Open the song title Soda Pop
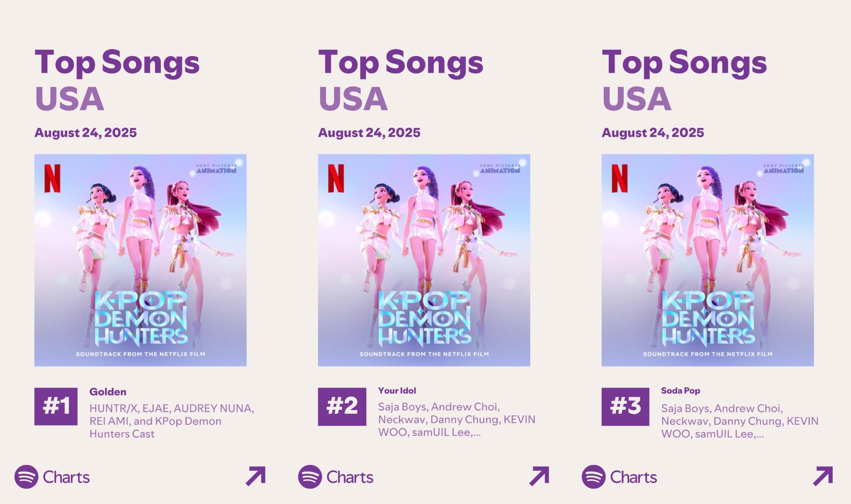This screenshot has height=504, width=851. pyautogui.click(x=681, y=391)
